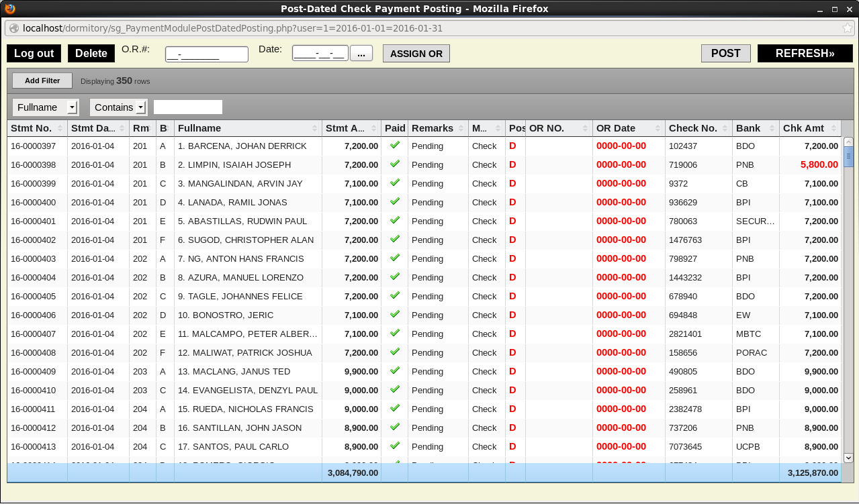This screenshot has height=504, width=859.
Task: Click the O.R.# input field
Action: [x=207, y=54]
